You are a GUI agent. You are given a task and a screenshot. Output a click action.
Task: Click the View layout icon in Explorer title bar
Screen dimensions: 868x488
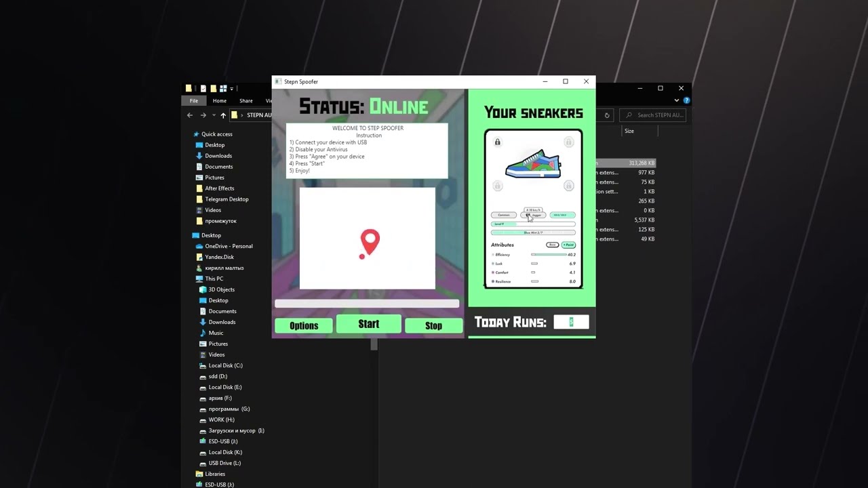point(223,88)
